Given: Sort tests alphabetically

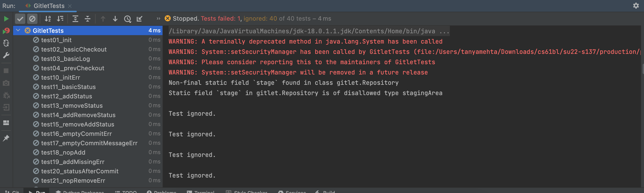Looking at the screenshot, I should pyautogui.click(x=48, y=19).
